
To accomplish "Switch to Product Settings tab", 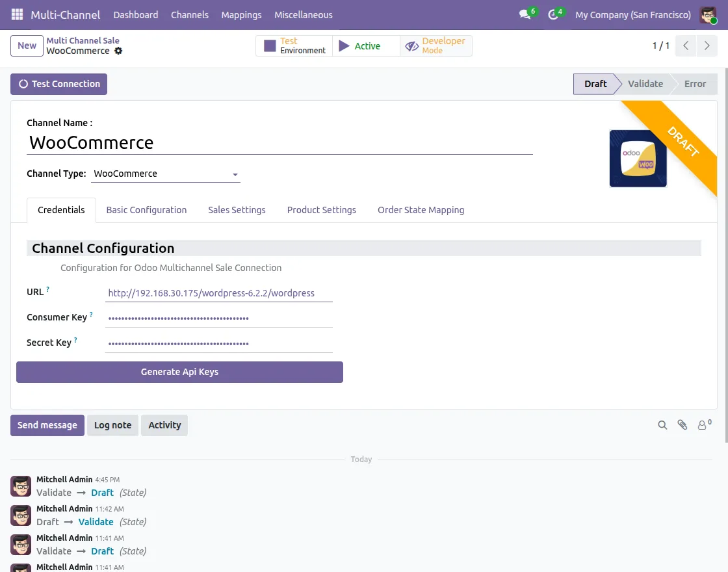I will tap(321, 210).
